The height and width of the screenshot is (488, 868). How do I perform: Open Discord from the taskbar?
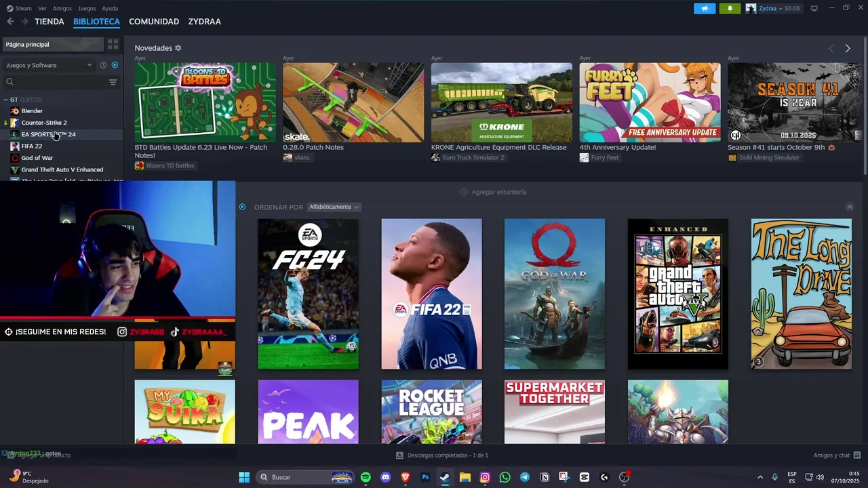tap(386, 477)
